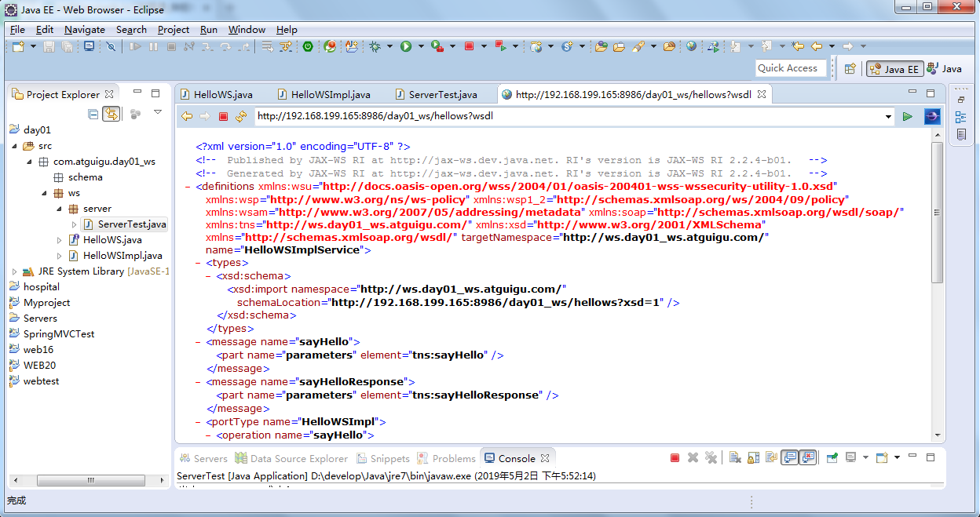
Task: Collapse the message sayHello minus sign
Action: [199, 342]
